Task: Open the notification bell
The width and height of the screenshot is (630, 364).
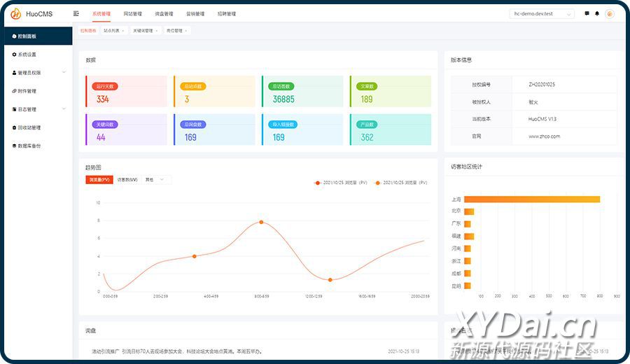Action: coord(597,13)
